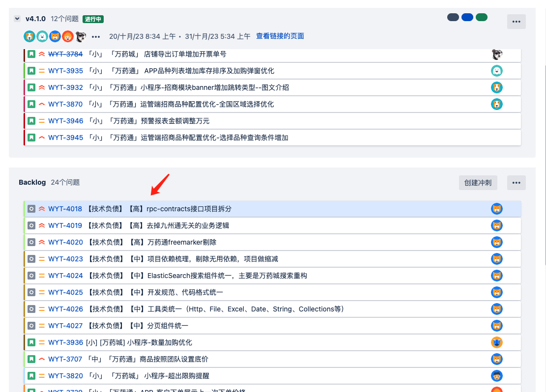The height and width of the screenshot is (392, 546).
Task: Click the green done-status pill in sprint header
Action: pyautogui.click(x=481, y=17)
